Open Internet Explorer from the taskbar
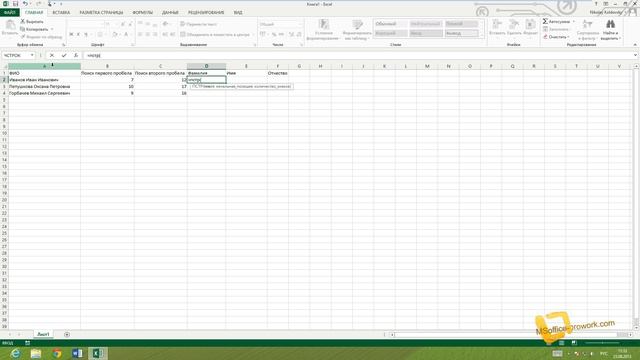The height and width of the screenshot is (360, 640). pyautogui.click(x=15, y=353)
